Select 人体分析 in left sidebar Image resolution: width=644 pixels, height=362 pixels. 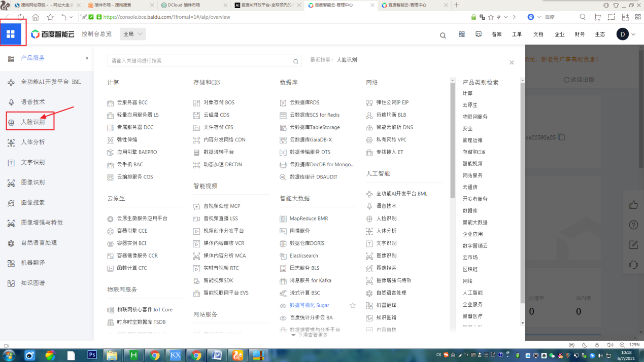click(x=33, y=142)
